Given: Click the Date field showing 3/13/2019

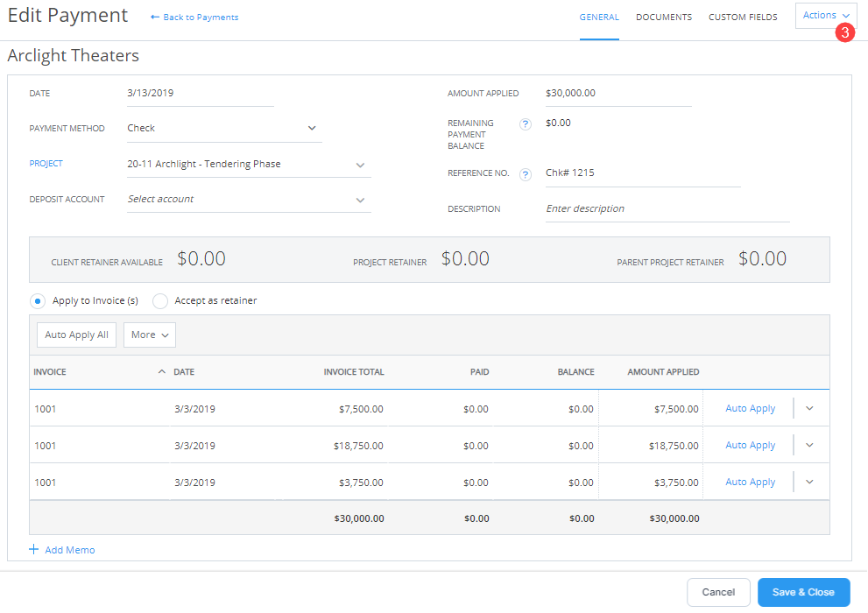Looking at the screenshot, I should point(200,94).
